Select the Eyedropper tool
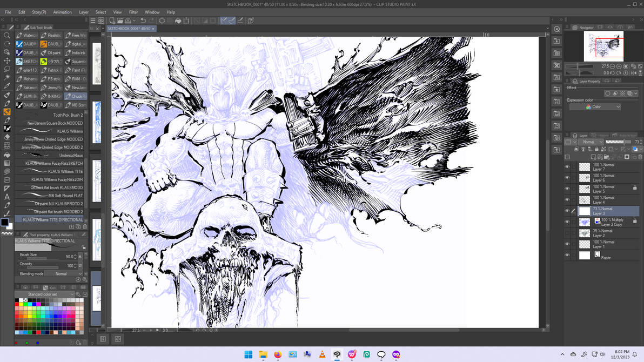 tap(7, 86)
